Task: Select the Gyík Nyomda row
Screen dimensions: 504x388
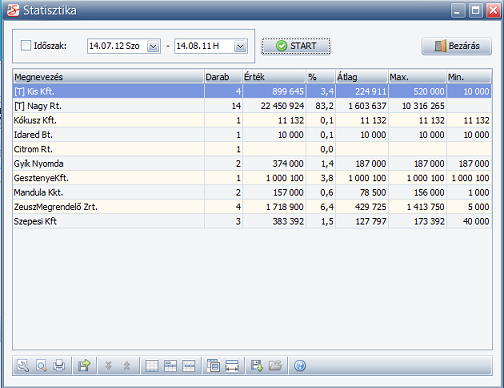Action: (252, 164)
